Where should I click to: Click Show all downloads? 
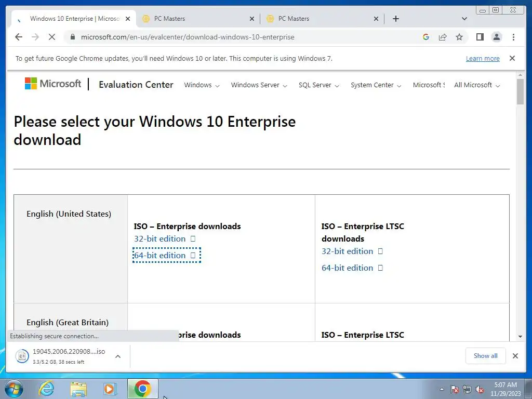coord(485,355)
